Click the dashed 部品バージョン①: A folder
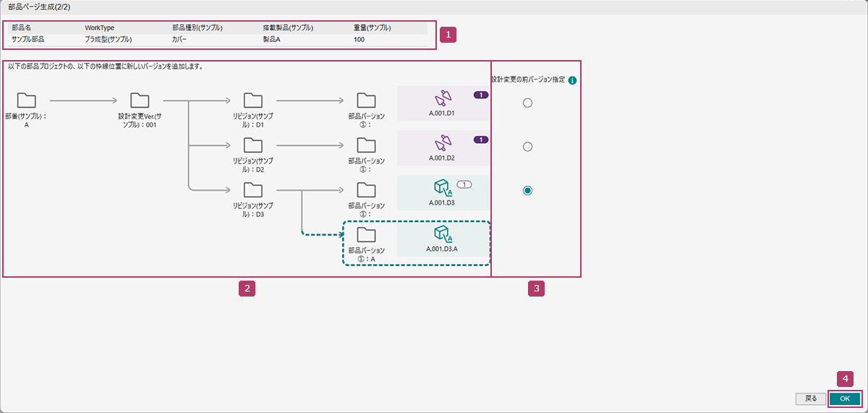The height and width of the screenshot is (413, 868). coord(367,234)
